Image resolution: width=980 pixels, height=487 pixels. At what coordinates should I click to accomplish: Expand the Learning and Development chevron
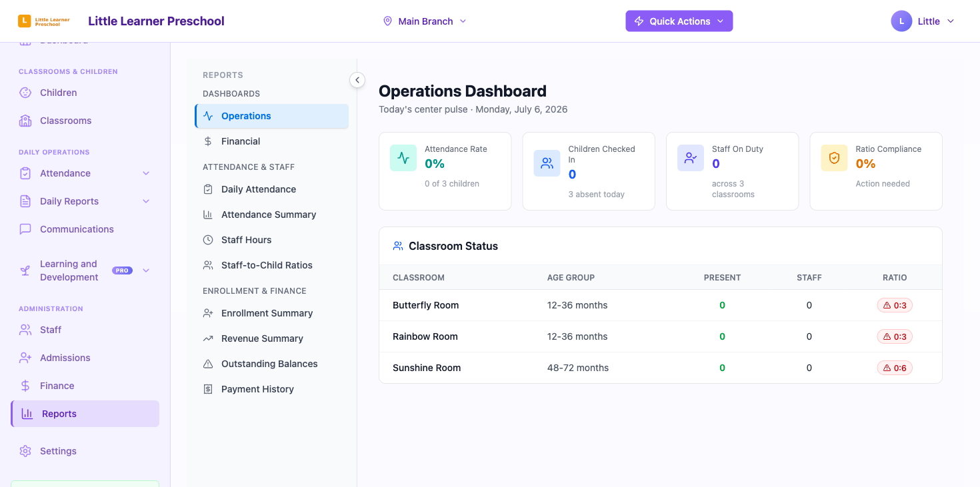pos(146,270)
